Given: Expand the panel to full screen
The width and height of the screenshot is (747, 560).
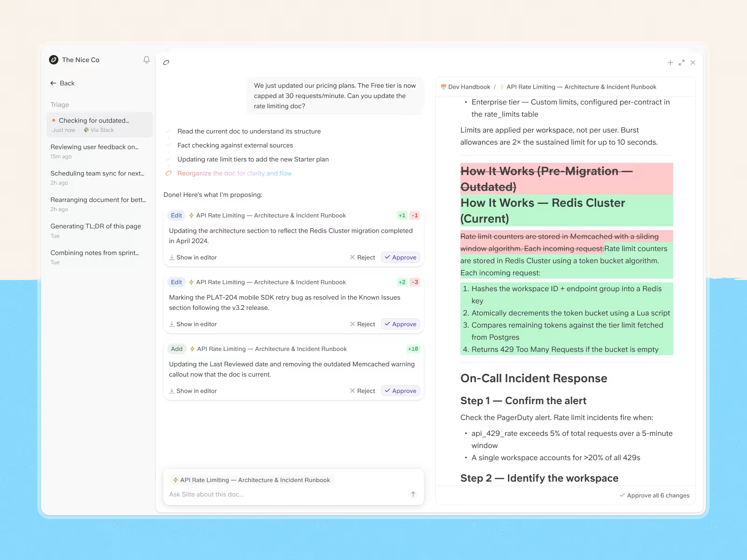Looking at the screenshot, I should click(x=682, y=63).
